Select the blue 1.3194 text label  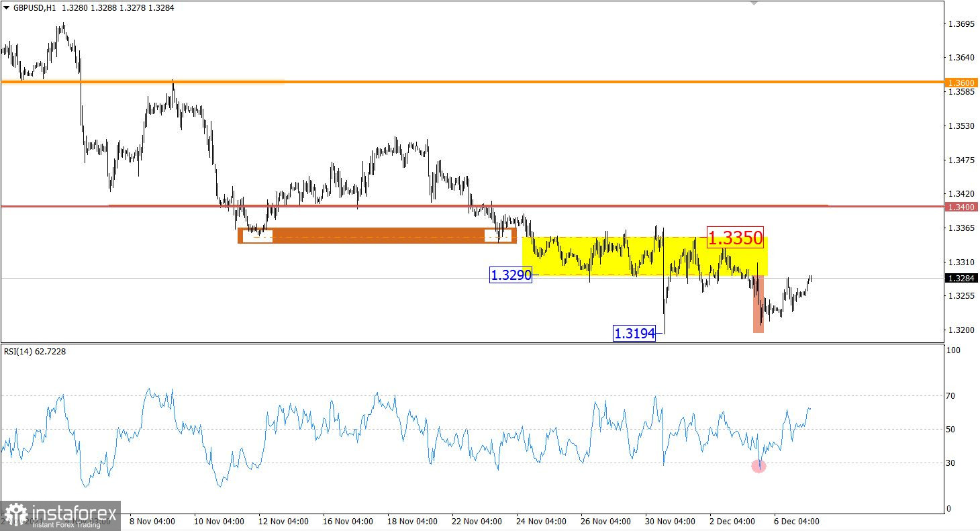[634, 333]
